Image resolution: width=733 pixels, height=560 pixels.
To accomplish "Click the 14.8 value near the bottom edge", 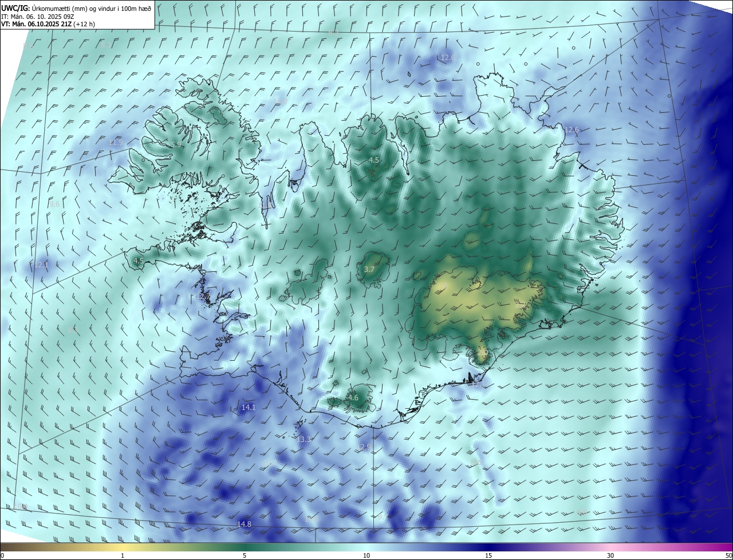I will pos(244,524).
